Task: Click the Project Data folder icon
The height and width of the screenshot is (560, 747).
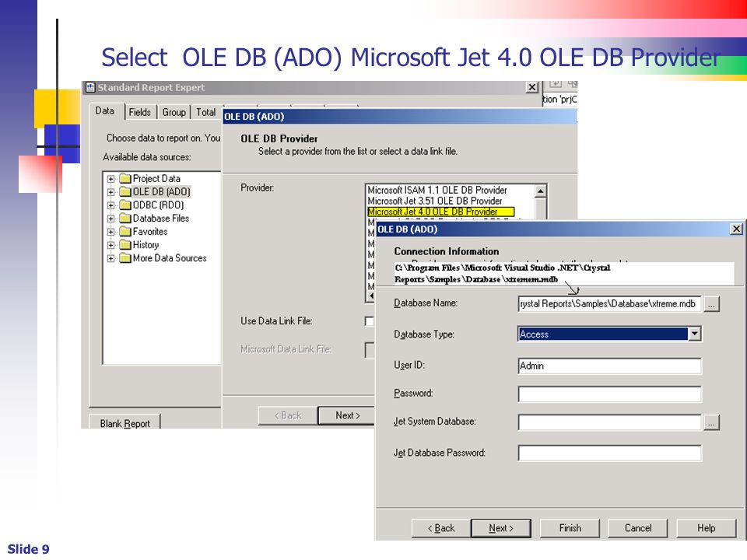Action: pos(124,179)
